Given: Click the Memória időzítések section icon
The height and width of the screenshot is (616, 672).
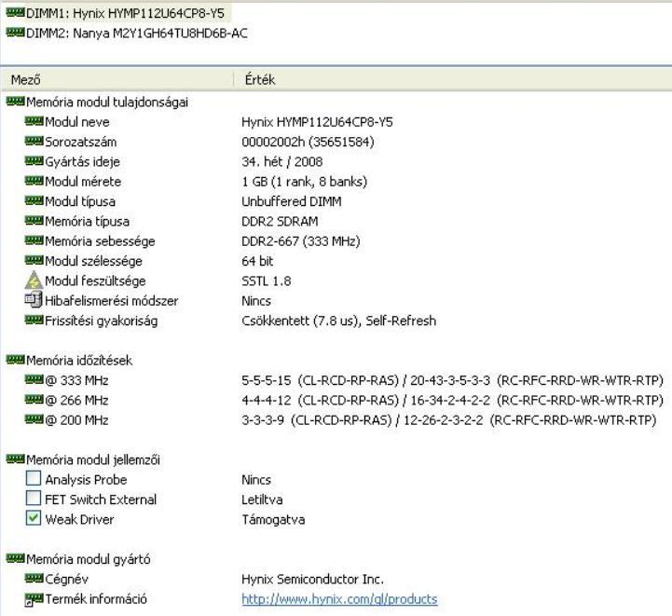Looking at the screenshot, I should pyautogui.click(x=15, y=360).
